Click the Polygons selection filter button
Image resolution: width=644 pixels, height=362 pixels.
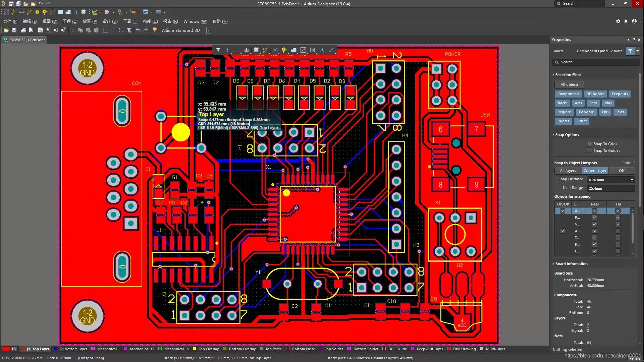coord(586,112)
